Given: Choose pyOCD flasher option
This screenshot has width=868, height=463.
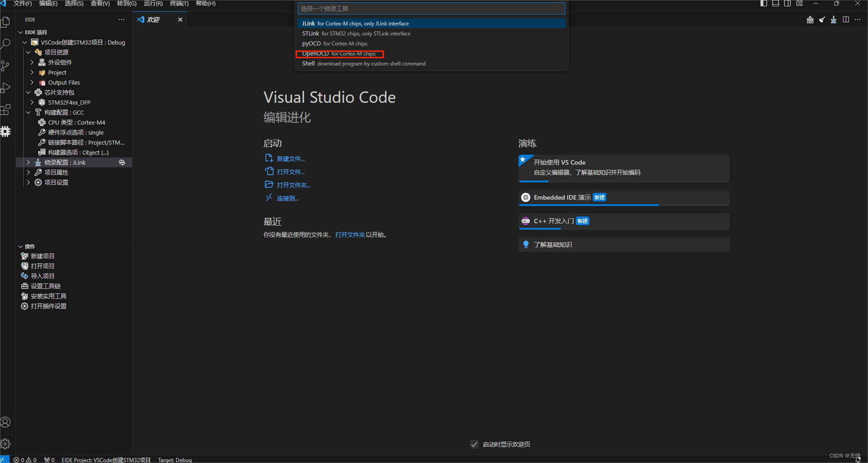Looking at the screenshot, I should 431,43.
